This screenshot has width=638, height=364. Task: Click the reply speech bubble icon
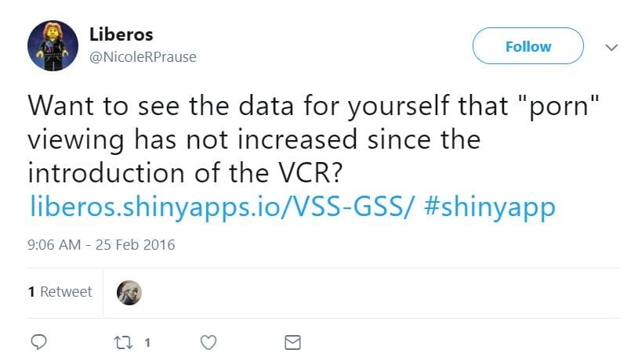pyautogui.click(x=41, y=342)
